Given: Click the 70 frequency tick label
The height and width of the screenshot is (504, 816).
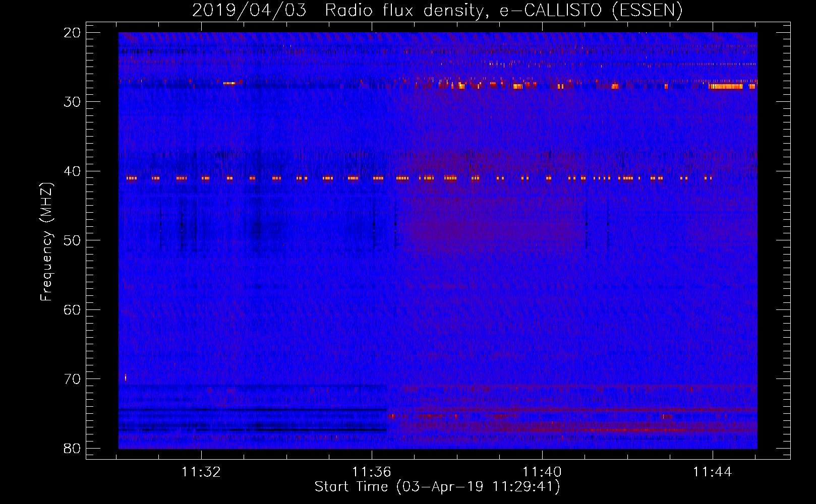Looking at the screenshot, I should pyautogui.click(x=72, y=379).
